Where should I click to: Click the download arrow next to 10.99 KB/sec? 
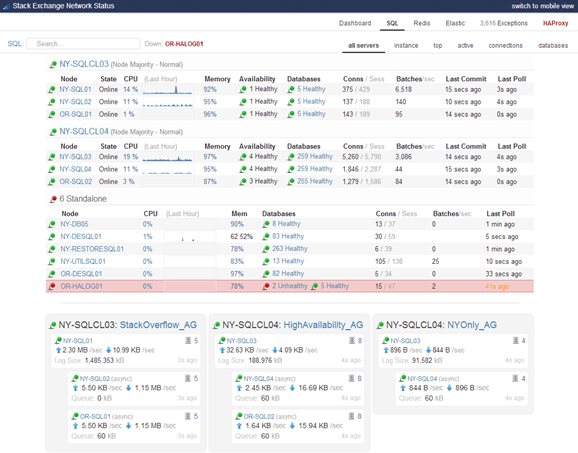[x=109, y=350]
